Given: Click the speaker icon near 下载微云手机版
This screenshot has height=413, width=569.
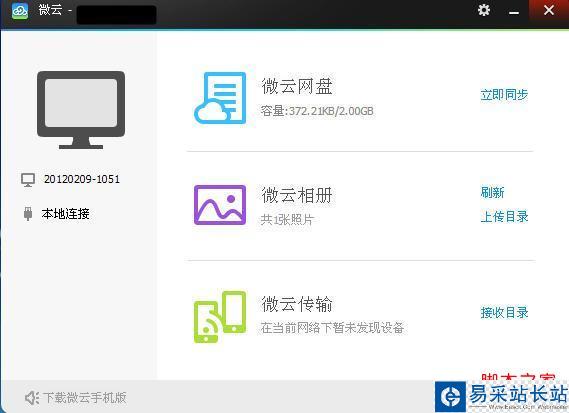Looking at the screenshot, I should click(32, 398).
